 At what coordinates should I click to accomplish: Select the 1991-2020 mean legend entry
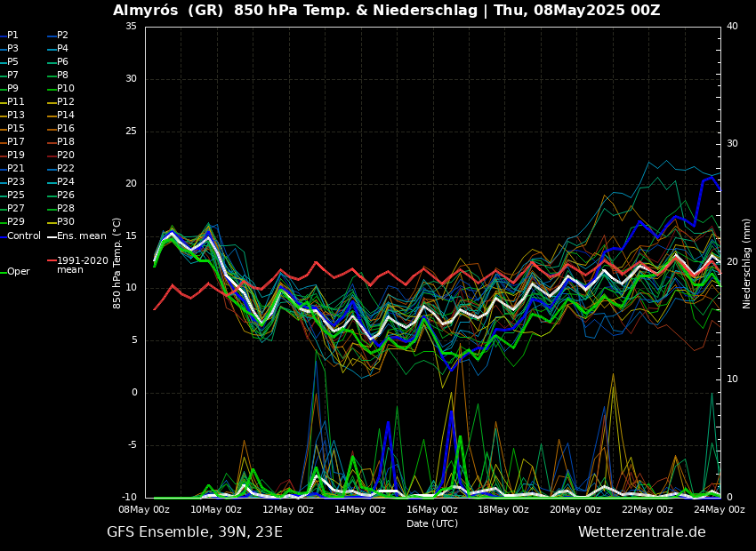click(82, 265)
